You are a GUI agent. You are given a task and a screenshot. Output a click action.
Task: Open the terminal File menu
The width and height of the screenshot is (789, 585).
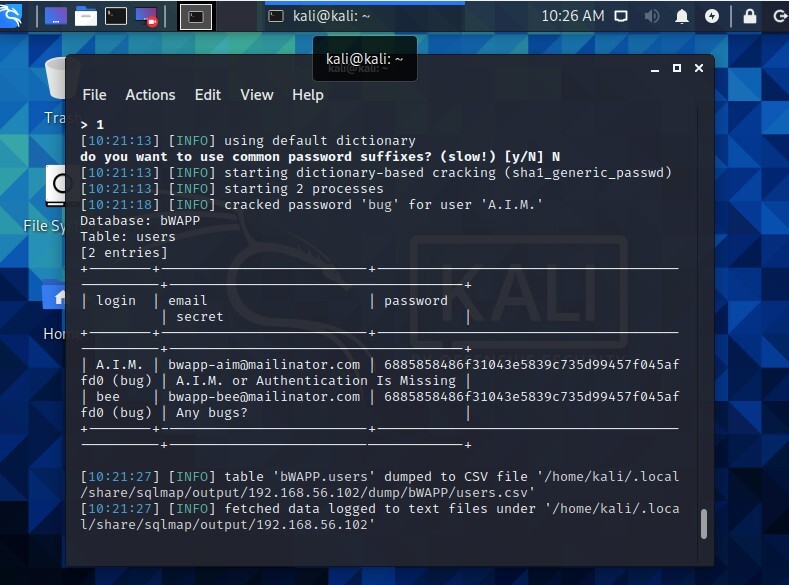tap(95, 95)
